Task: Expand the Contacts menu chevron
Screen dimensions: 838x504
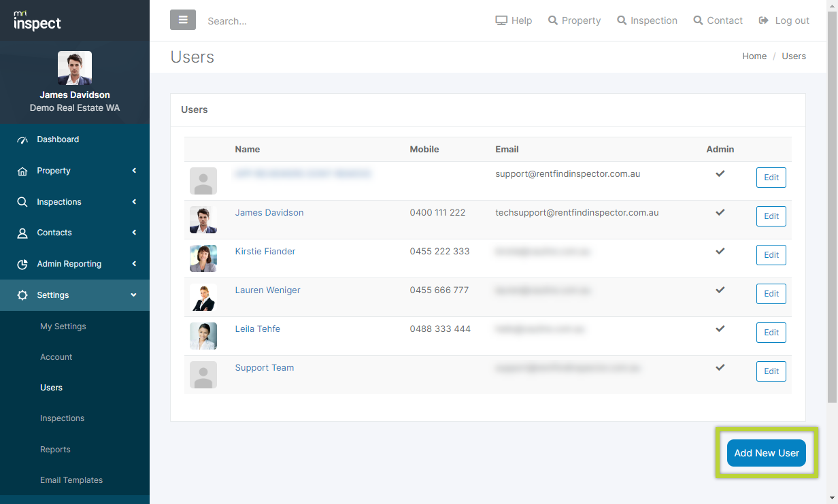Action: point(134,233)
